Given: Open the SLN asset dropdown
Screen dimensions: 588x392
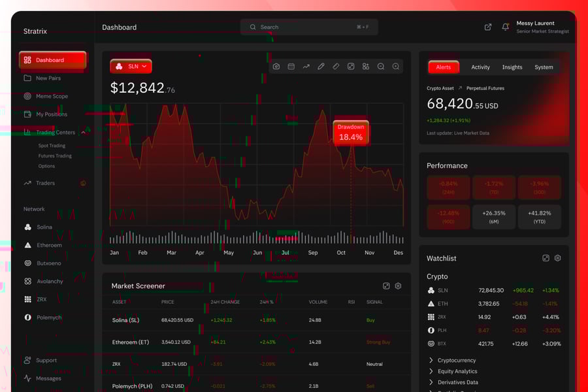Looking at the screenshot, I should click(133, 67).
